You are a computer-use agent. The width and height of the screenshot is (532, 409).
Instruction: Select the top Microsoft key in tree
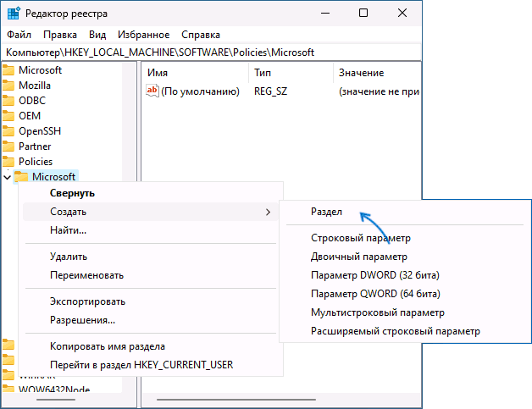pyautogui.click(x=40, y=70)
